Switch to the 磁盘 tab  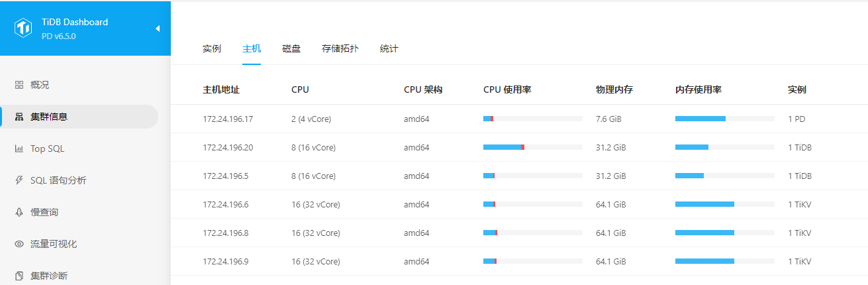291,49
